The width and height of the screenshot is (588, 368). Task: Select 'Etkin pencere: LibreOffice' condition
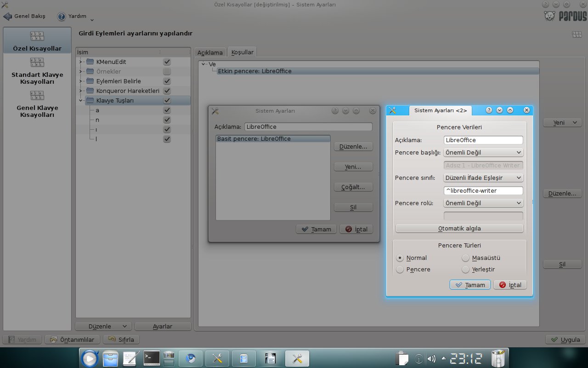[378, 71]
